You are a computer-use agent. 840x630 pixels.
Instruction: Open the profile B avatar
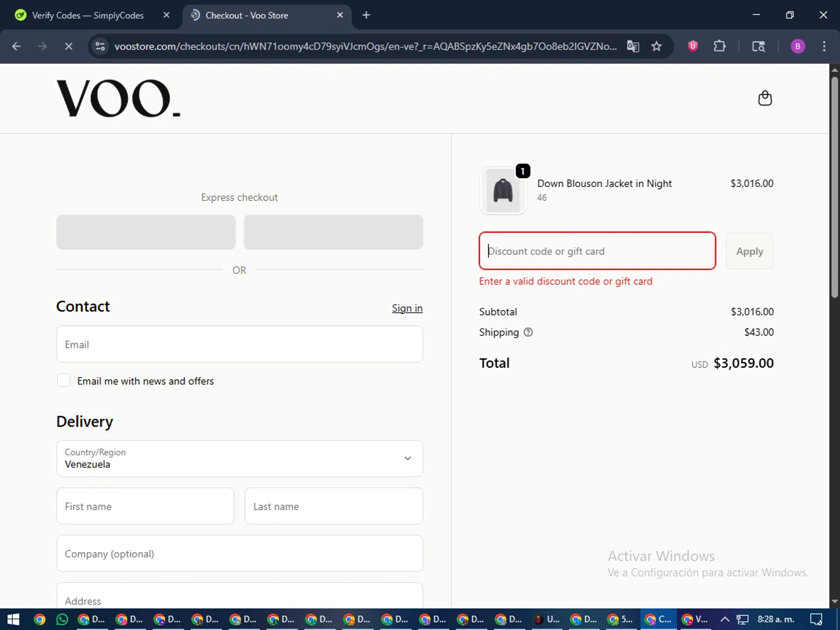797,46
